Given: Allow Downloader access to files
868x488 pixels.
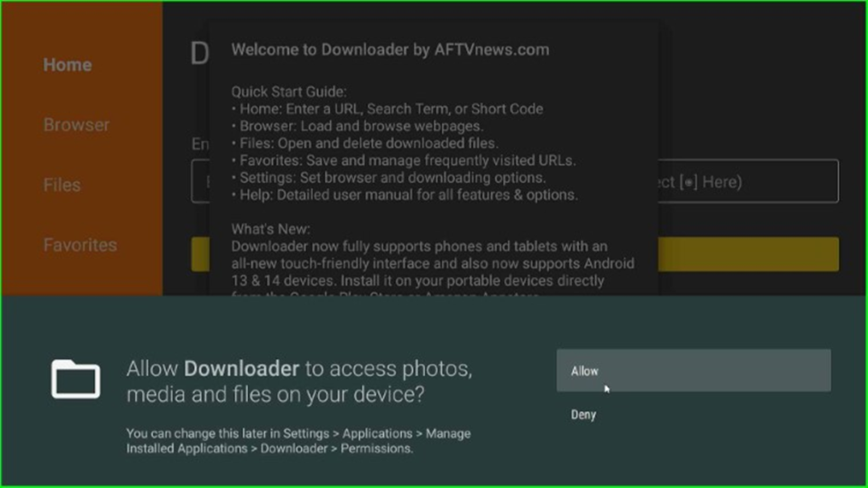Looking at the screenshot, I should tap(693, 371).
